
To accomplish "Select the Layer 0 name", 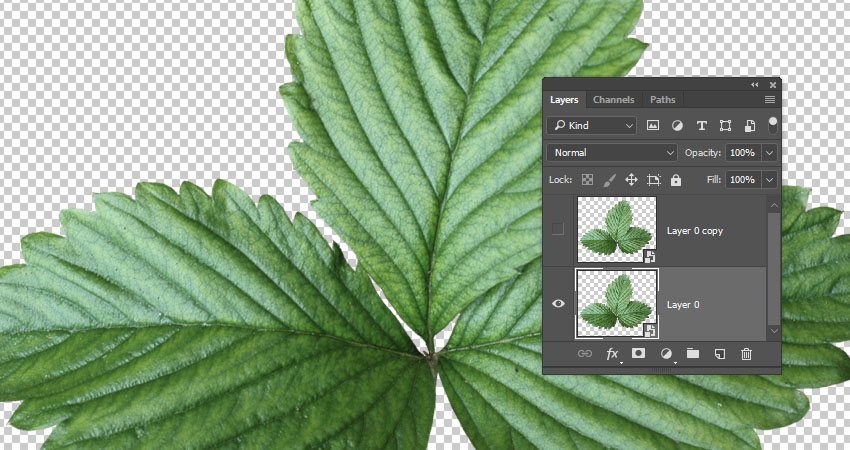I will (683, 305).
